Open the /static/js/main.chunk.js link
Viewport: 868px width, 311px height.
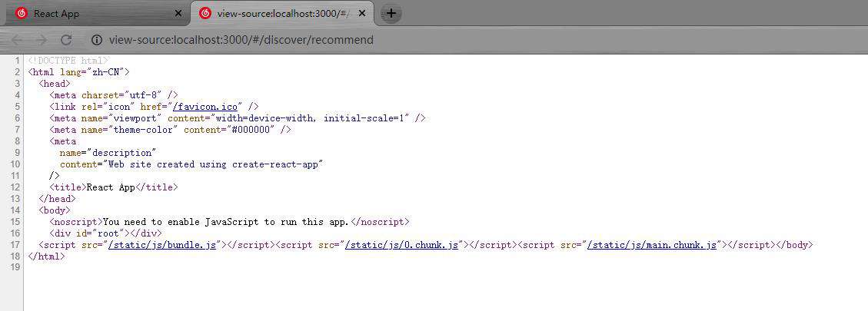pyautogui.click(x=652, y=245)
